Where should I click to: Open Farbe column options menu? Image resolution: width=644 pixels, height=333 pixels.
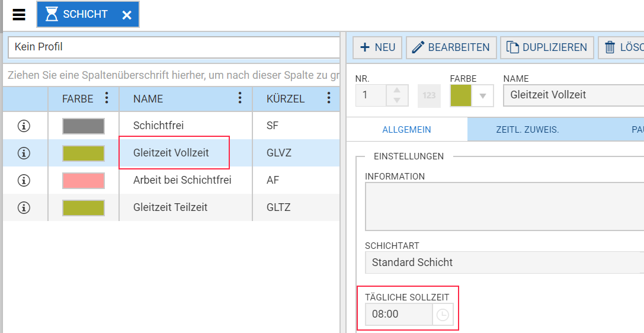coord(107,98)
